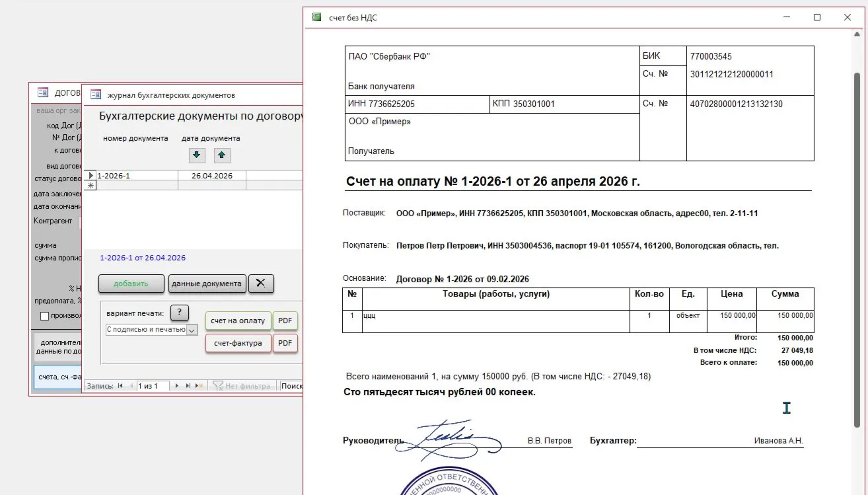This screenshot has width=868, height=495.
Task: Click inside the 'Поиск' search field
Action: tap(292, 385)
